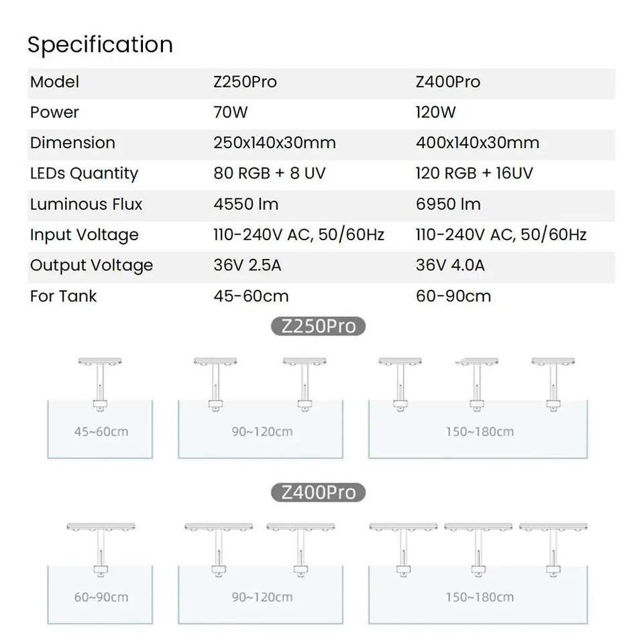This screenshot has width=644, height=644.
Task: Click the 6950 lm luminous flux value
Action: pos(448,204)
